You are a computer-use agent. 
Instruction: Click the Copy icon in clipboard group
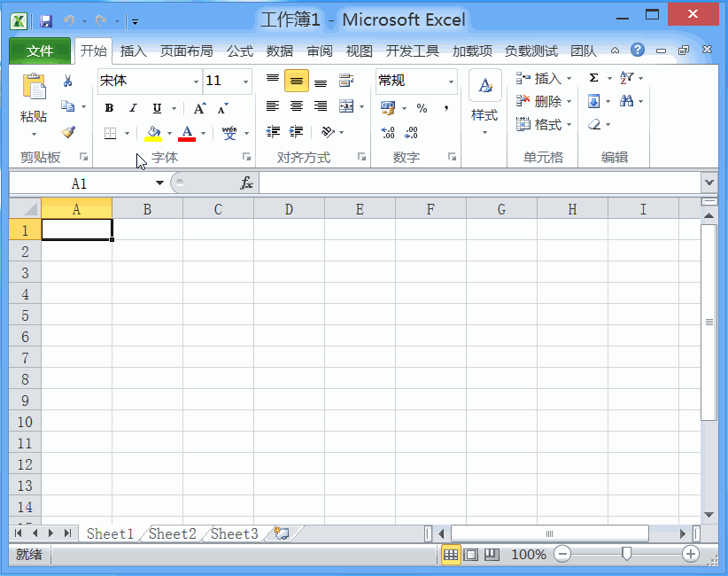coord(68,106)
